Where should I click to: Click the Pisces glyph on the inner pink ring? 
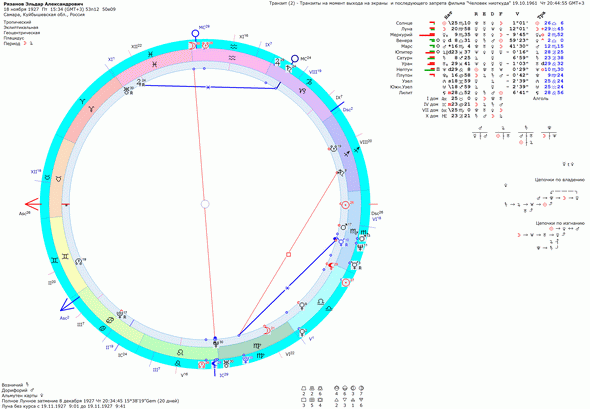coord(154,65)
